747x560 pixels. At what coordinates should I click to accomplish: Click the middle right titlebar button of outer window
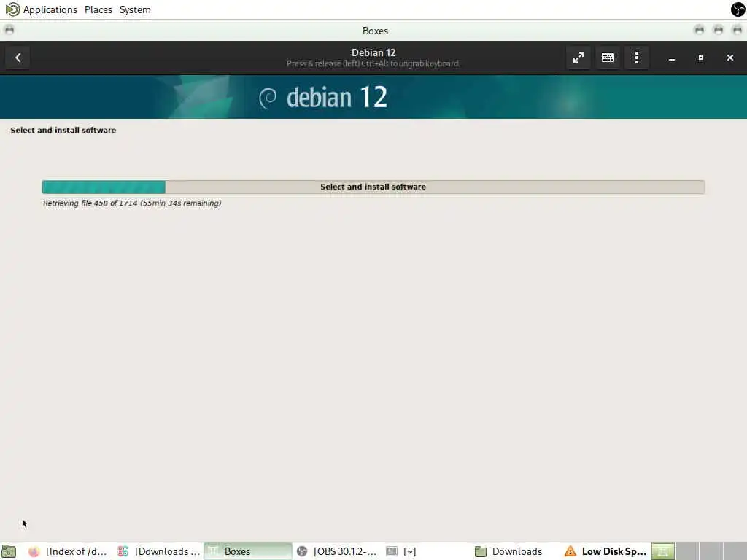[718, 30]
